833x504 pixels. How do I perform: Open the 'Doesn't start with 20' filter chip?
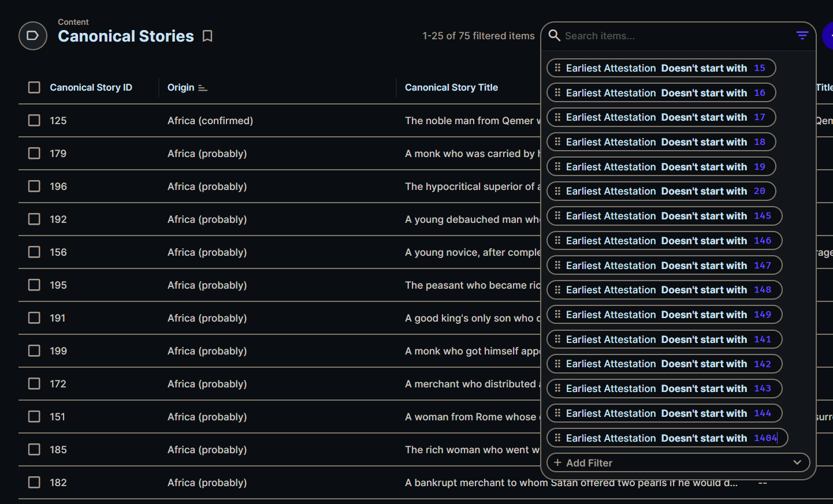(x=661, y=191)
